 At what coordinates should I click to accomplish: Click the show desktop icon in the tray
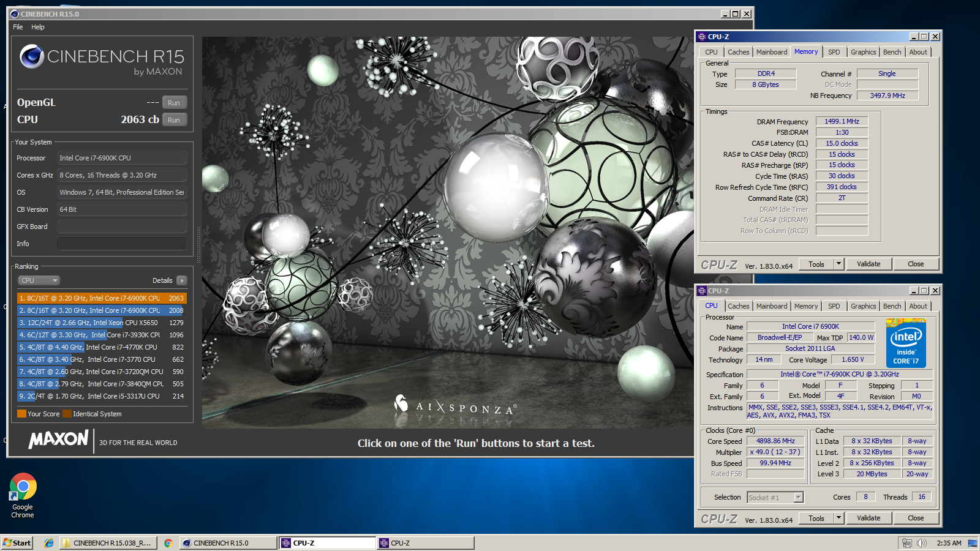point(972,543)
